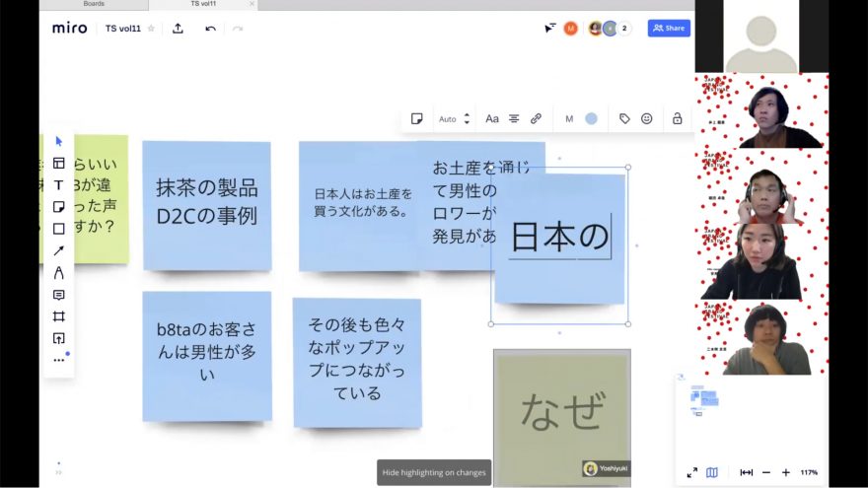Screen dimensions: 868x488
Task: Open text alignment options
Action: [514, 118]
